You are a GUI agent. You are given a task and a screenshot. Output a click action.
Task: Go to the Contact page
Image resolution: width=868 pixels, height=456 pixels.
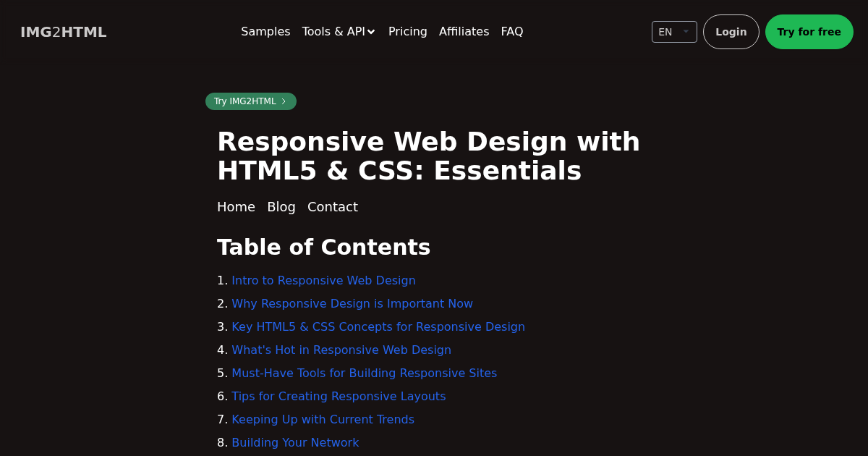tap(333, 207)
